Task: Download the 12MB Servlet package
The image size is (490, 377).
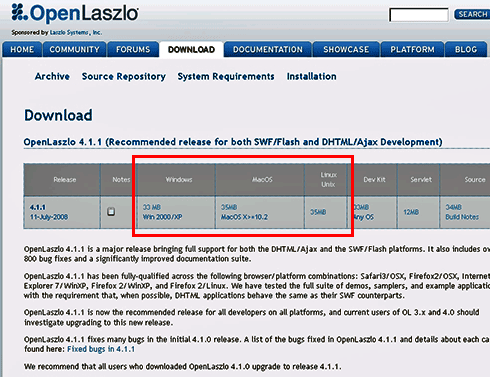Action: [x=411, y=212]
